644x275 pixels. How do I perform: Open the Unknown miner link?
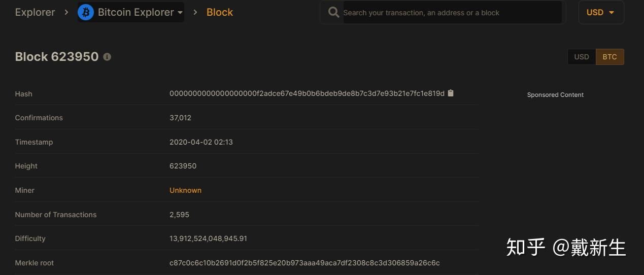(x=185, y=190)
